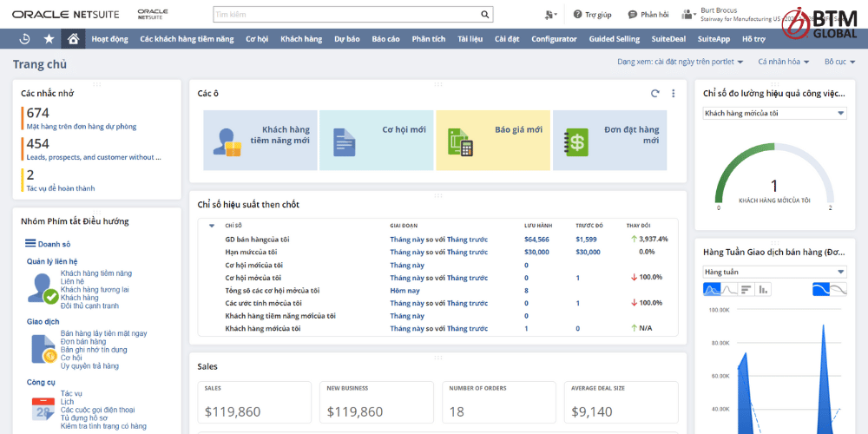Viewport: 868px width, 434px height.
Task: Click the Giao dịch document coin icon
Action: (x=44, y=349)
